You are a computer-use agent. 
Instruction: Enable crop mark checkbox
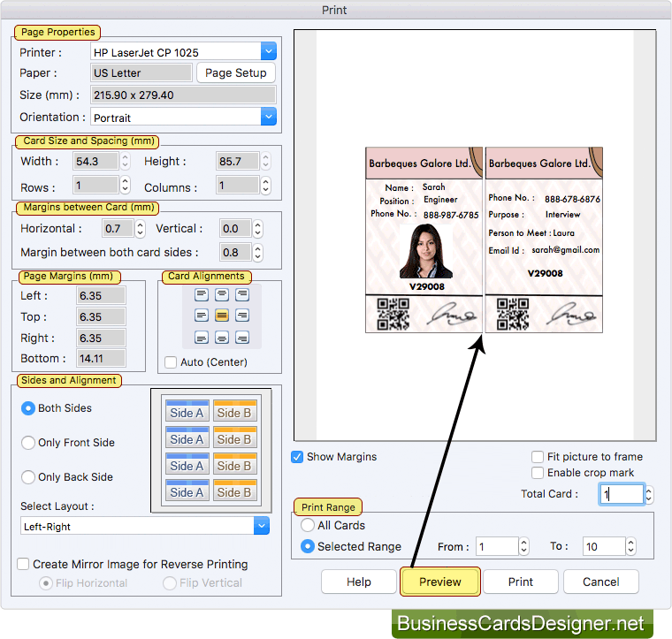click(x=538, y=473)
